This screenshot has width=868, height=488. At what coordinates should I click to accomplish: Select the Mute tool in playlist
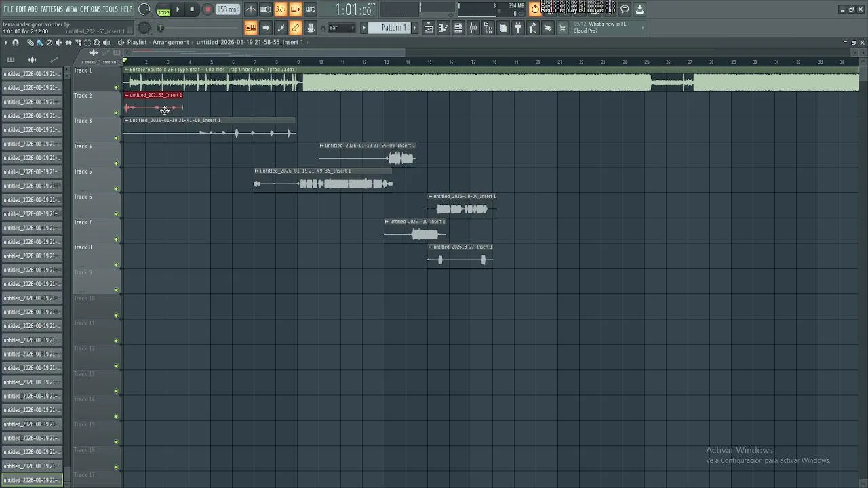[59, 43]
